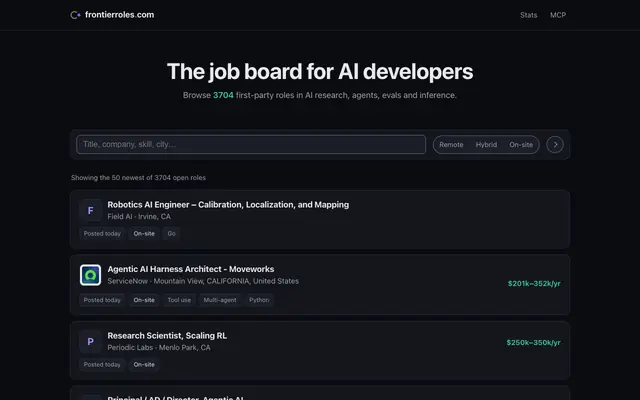Select On-site tag on Robotics AI Engineer card

point(144,233)
